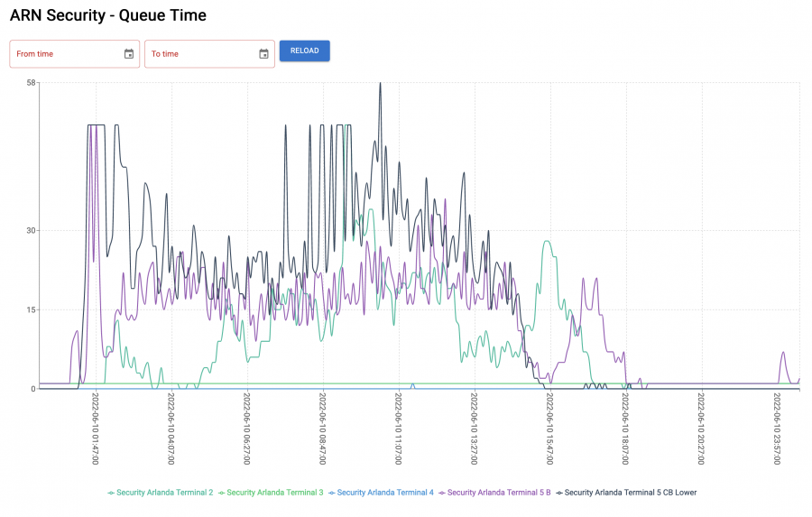
Task: Open the To time calendar picker icon
Action: point(263,54)
